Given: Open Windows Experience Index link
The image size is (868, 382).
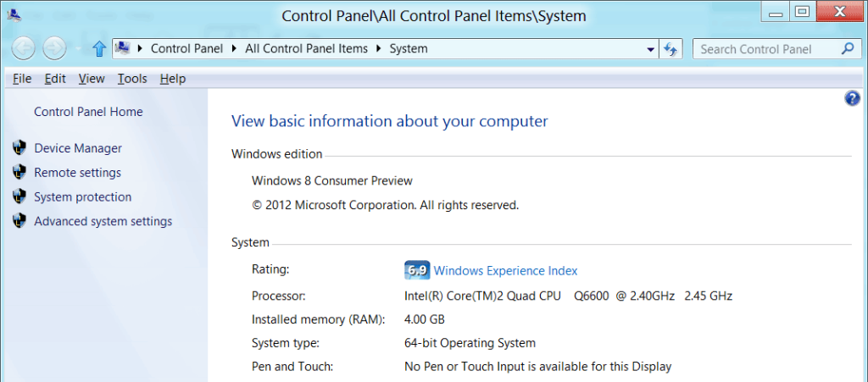Looking at the screenshot, I should coord(505,271).
